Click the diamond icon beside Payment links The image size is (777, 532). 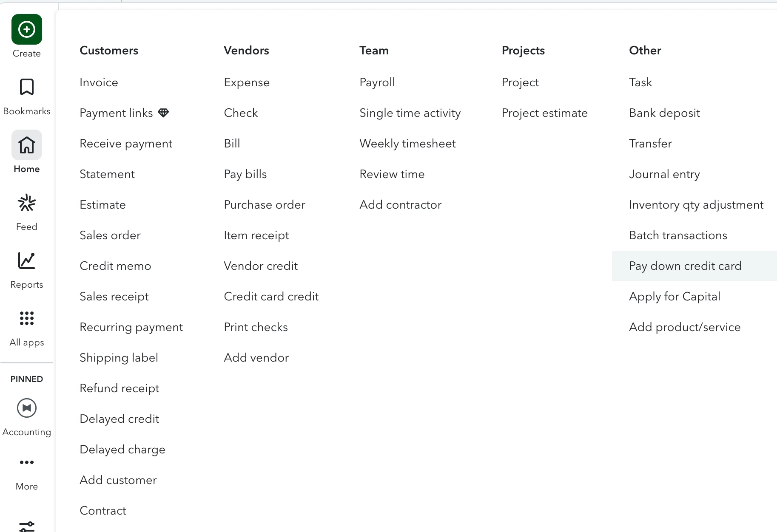coord(163,113)
